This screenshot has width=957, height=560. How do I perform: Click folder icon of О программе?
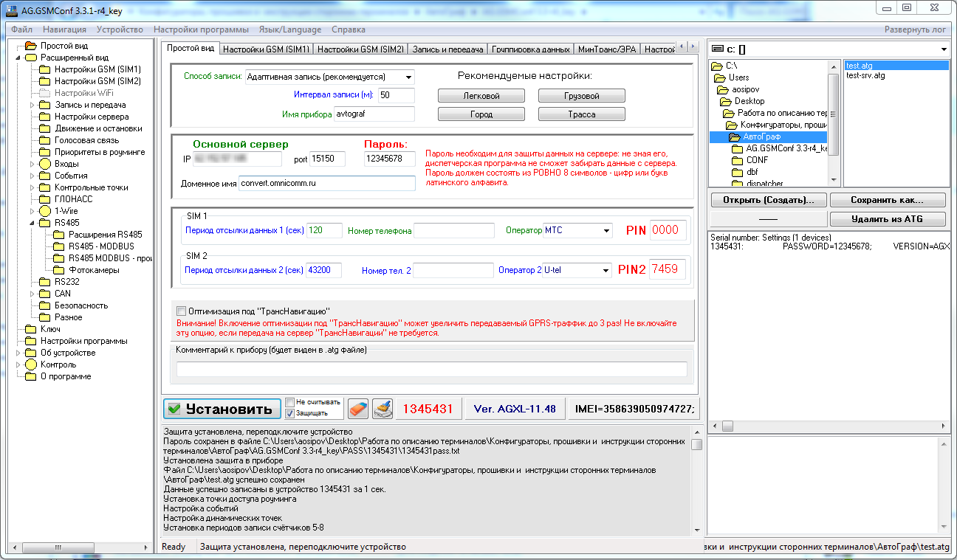30,376
